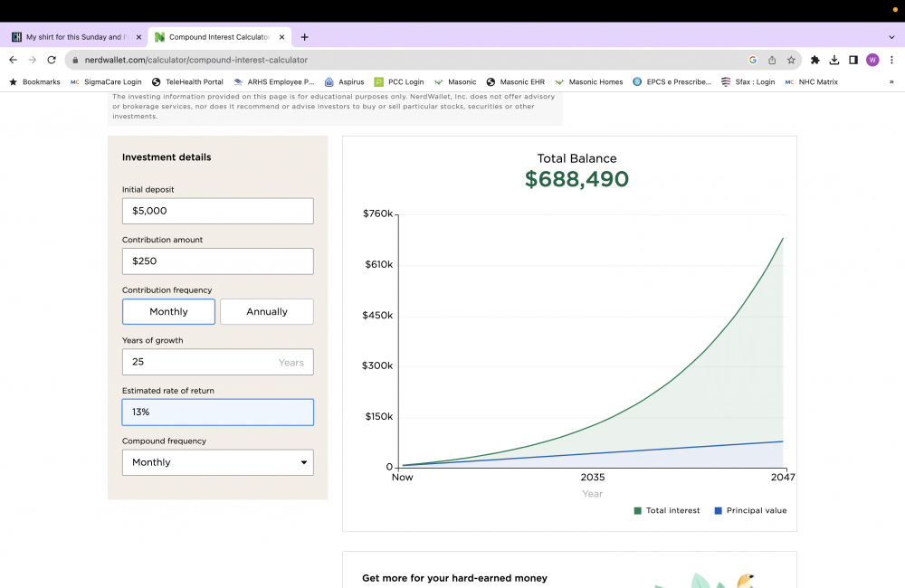
Task: Reload the NerdWallet page
Action: (x=52, y=60)
